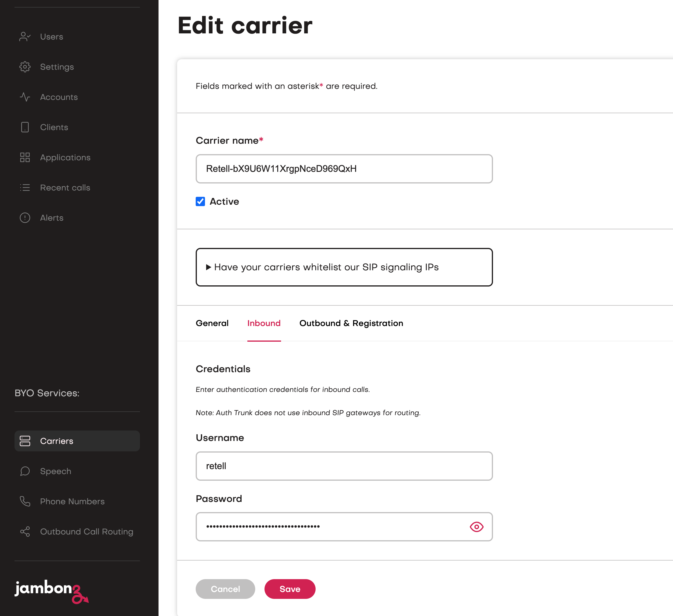The image size is (673, 616).
Task: Click the Users sidebar icon
Action: coord(25,37)
